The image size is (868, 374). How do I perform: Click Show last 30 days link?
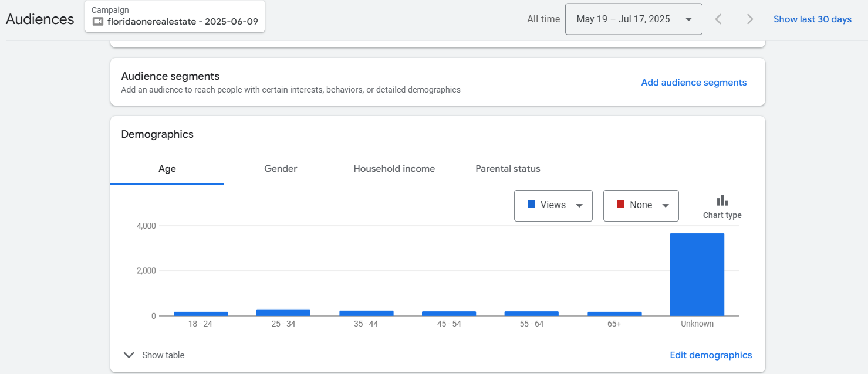[812, 19]
